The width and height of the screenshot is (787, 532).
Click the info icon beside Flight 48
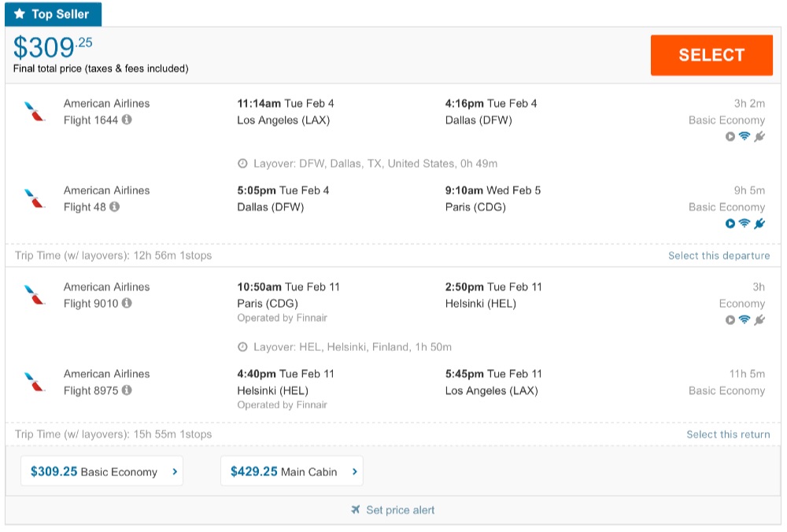pyautogui.click(x=115, y=207)
